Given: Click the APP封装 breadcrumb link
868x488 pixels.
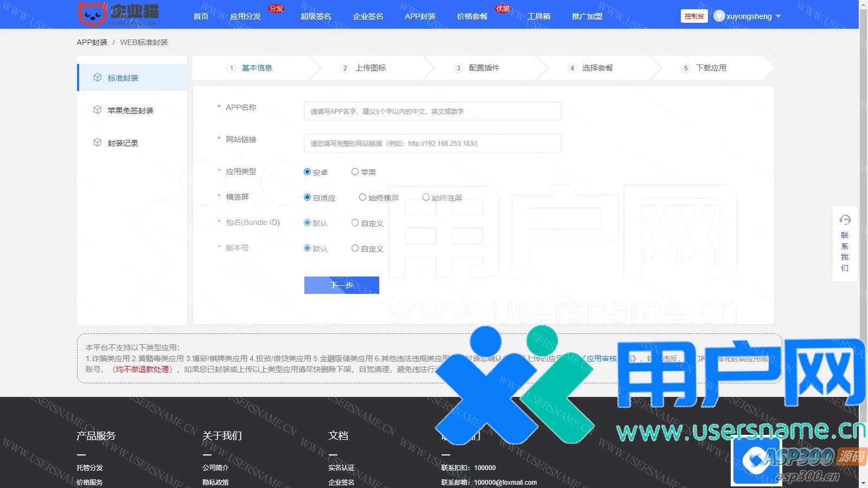Looking at the screenshot, I should coord(92,42).
